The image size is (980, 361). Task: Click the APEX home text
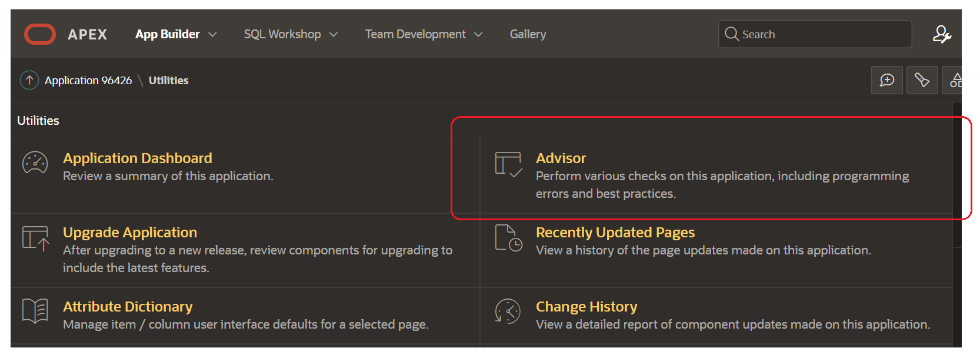click(x=88, y=35)
